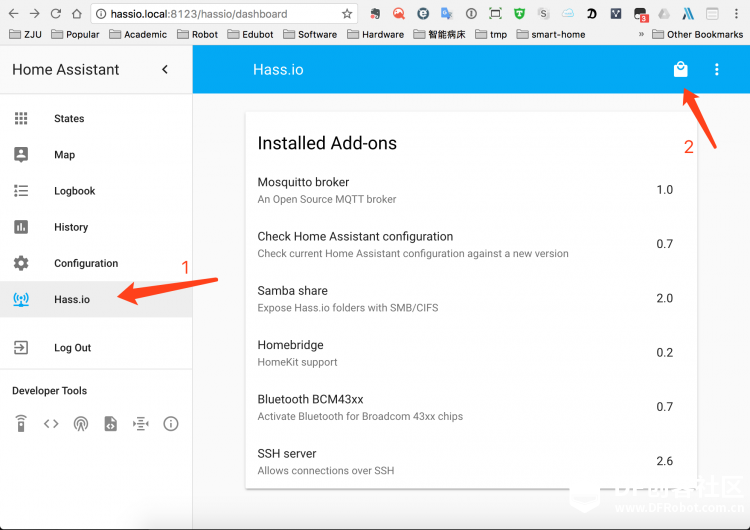The height and width of the screenshot is (530, 750).
Task: Open the Samba share add-on
Action: click(471, 298)
